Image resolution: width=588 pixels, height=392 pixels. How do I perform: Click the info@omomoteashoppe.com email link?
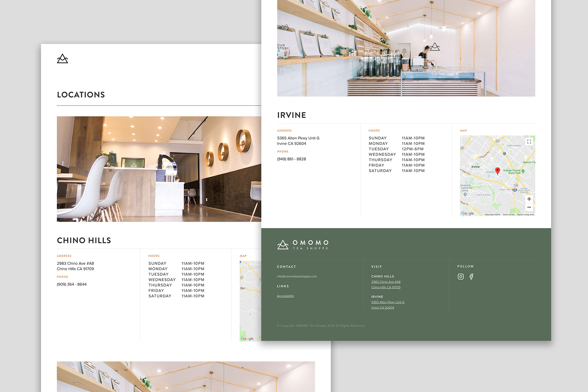pyautogui.click(x=297, y=277)
